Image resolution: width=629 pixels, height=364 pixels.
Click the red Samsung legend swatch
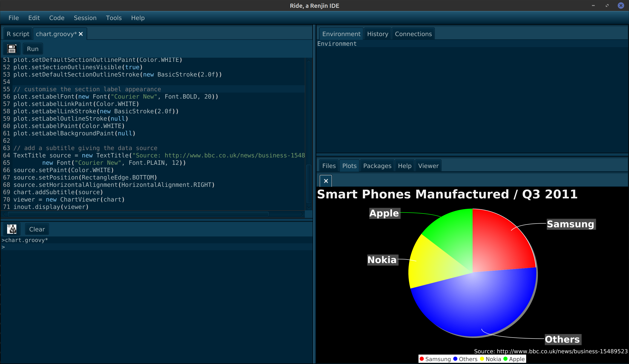[x=422, y=359]
